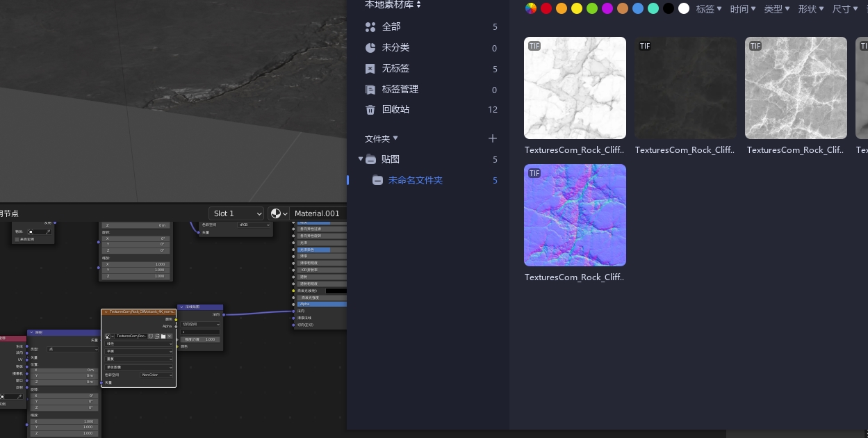Filter assets by the teal color swatch
Image resolution: width=868 pixels, height=438 pixels.
653,8
